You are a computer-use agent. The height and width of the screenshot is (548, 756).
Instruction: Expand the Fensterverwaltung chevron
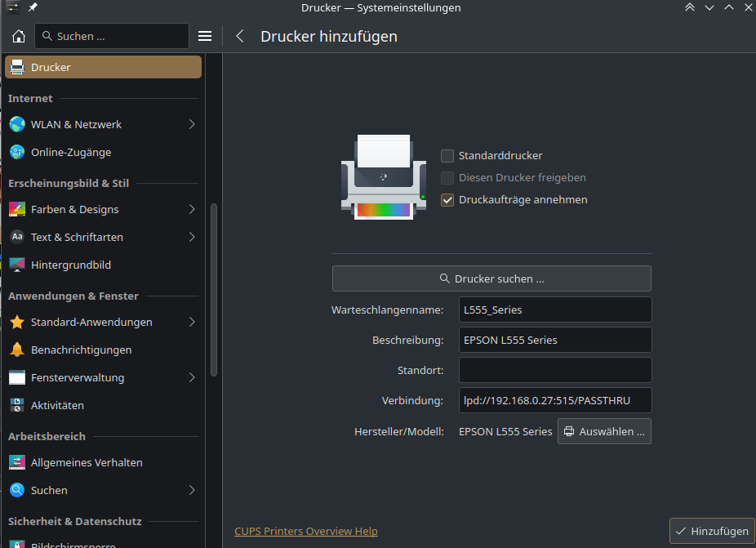[192, 377]
